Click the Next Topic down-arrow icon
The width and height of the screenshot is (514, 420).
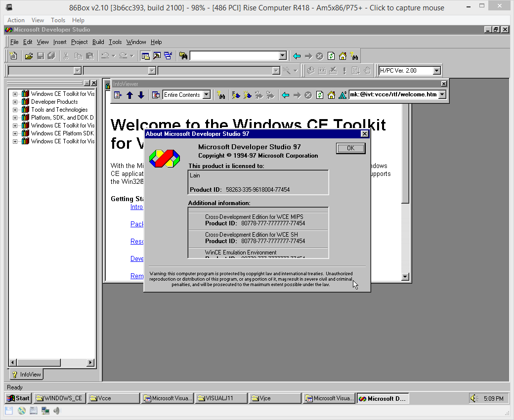pyautogui.click(x=141, y=95)
